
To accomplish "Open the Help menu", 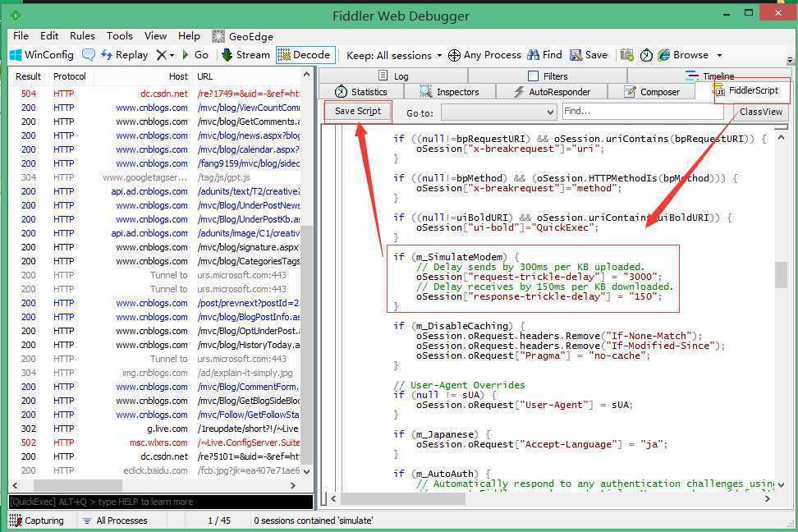I will [189, 35].
